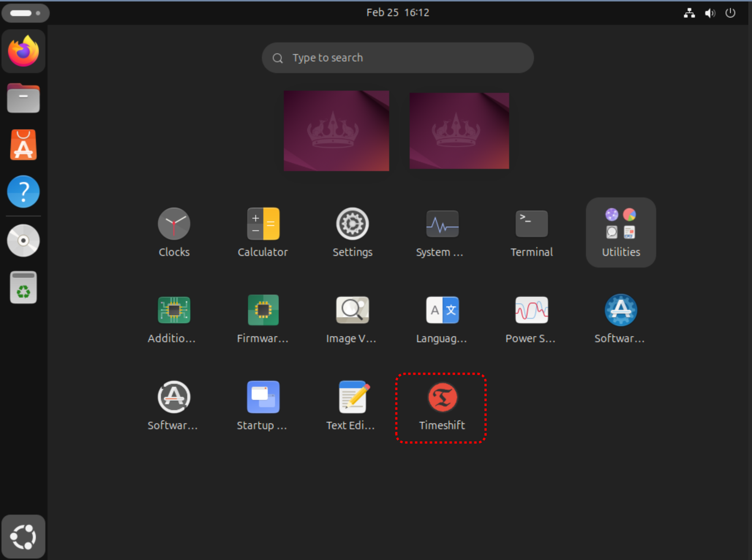Select the first workspace thumbnail
Image resolution: width=752 pixels, height=560 pixels.
tap(336, 130)
